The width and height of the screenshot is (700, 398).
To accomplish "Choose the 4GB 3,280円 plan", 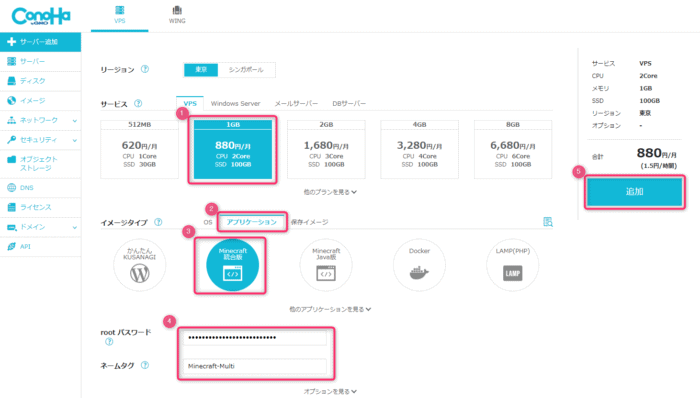I will coord(419,149).
